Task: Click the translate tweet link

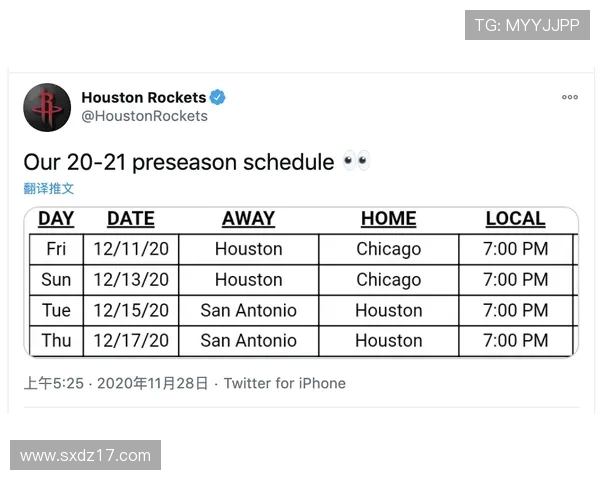Action: click(x=49, y=188)
